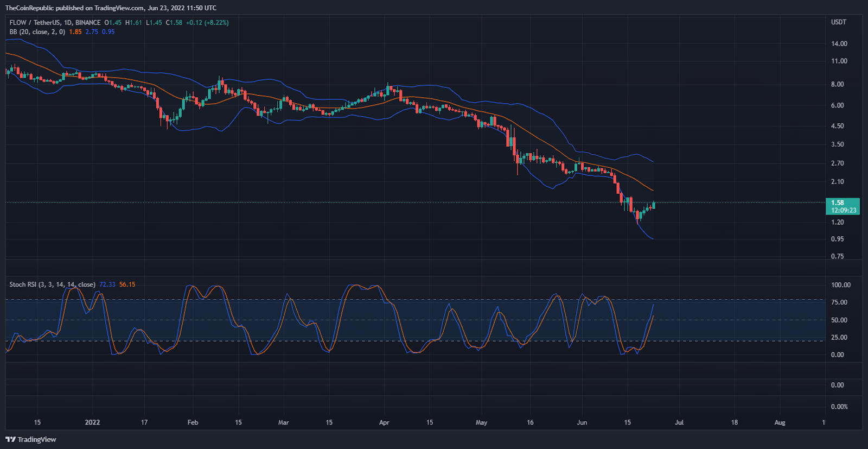Click the 3.50 price axis label
Image resolution: width=868 pixels, height=449 pixels.
[x=838, y=144]
